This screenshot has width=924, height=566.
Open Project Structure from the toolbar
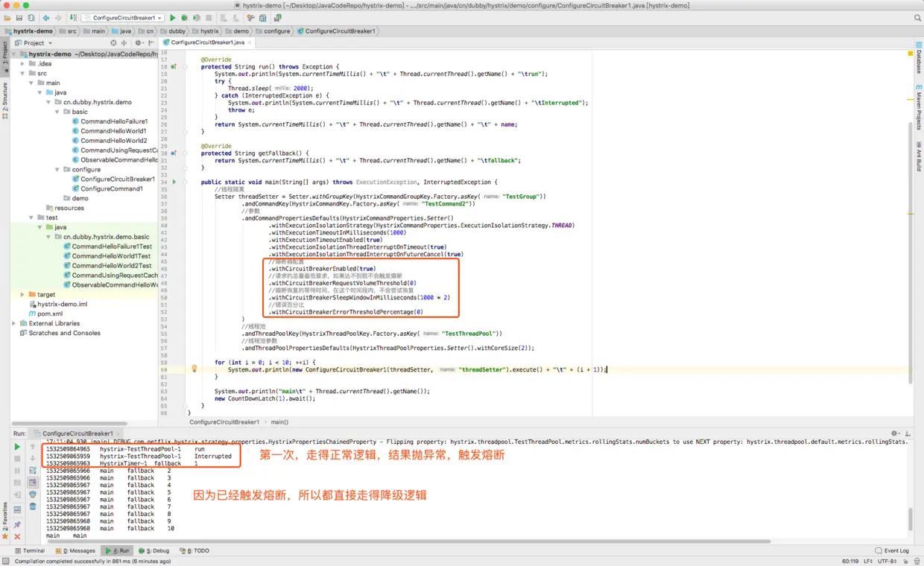(x=264, y=17)
